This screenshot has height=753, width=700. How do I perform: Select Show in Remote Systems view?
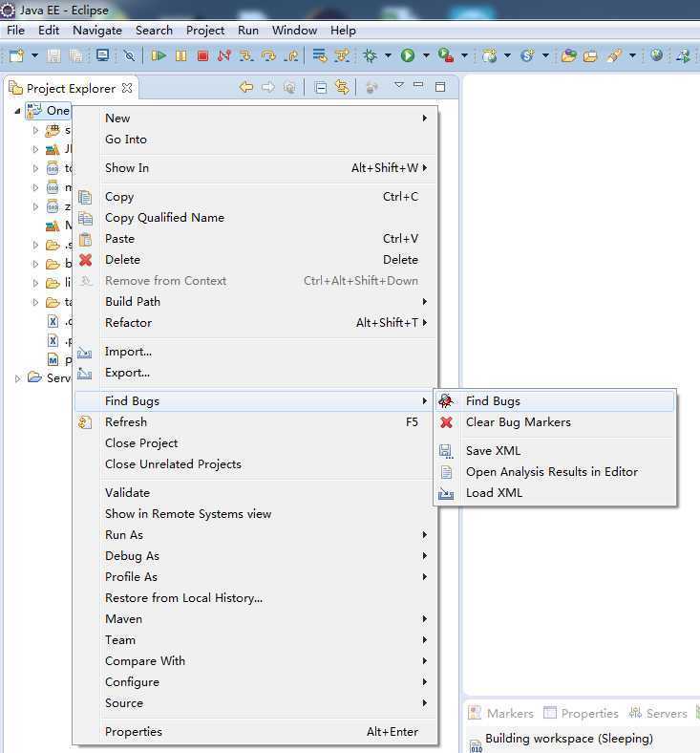(255, 514)
